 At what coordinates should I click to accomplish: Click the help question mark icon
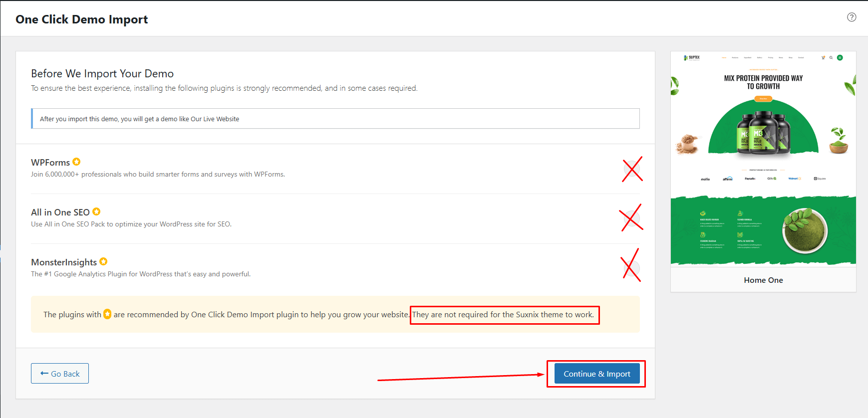point(852,17)
